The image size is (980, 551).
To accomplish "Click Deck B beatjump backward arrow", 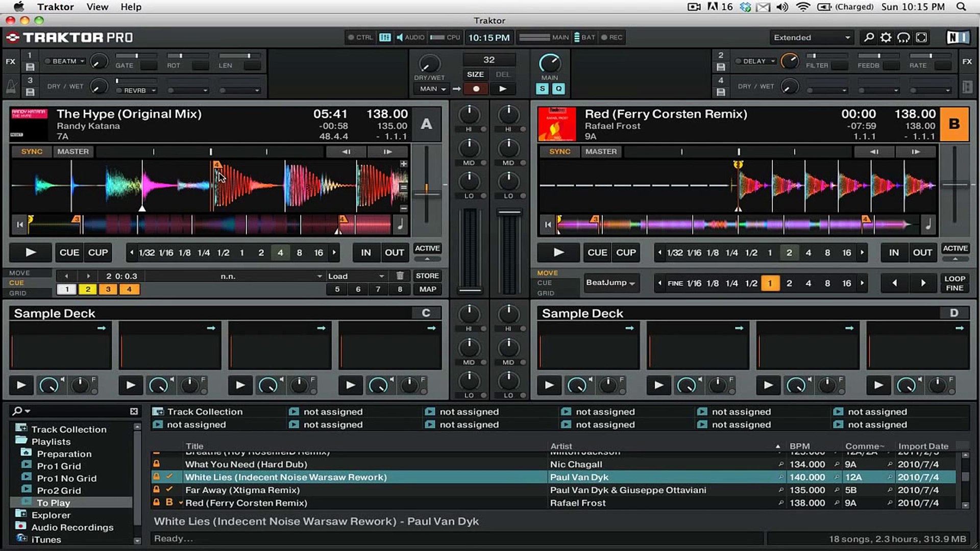I will pyautogui.click(x=894, y=283).
